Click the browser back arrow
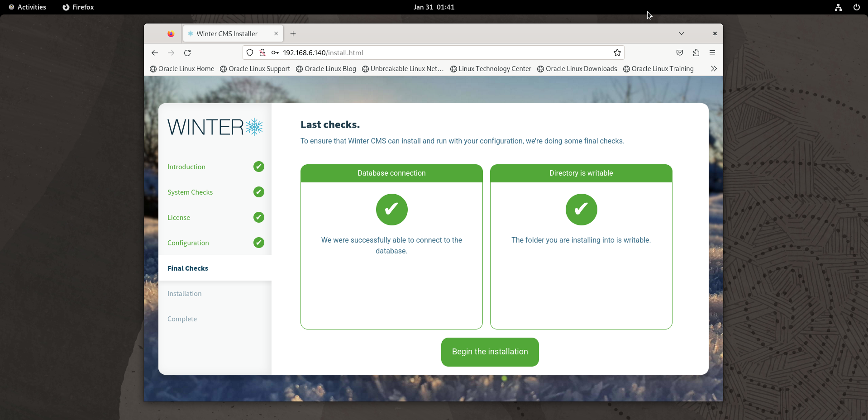This screenshot has width=868, height=420. [x=155, y=53]
